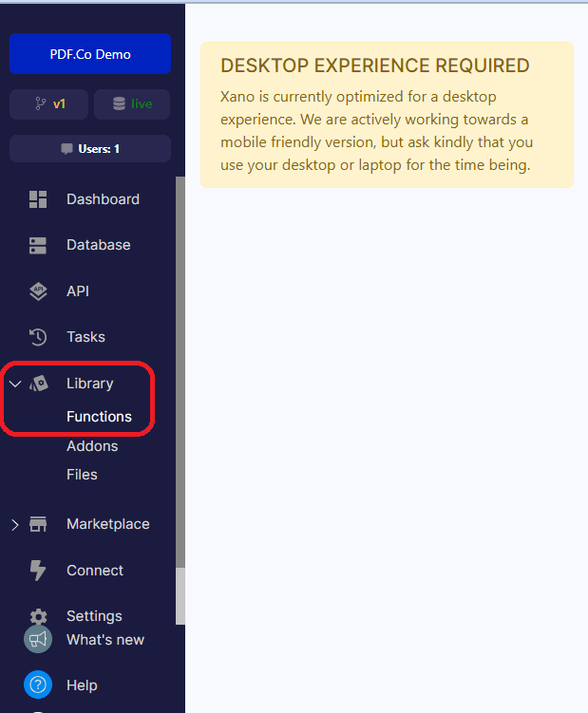Select Addons under Library
Viewport: 588px width, 713px height.
click(92, 446)
